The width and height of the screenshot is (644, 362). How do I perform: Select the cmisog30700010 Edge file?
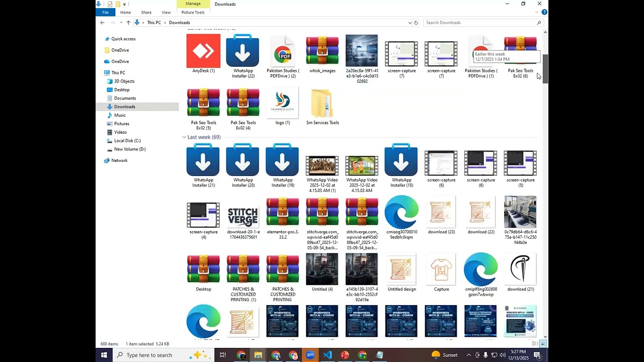coord(401,218)
